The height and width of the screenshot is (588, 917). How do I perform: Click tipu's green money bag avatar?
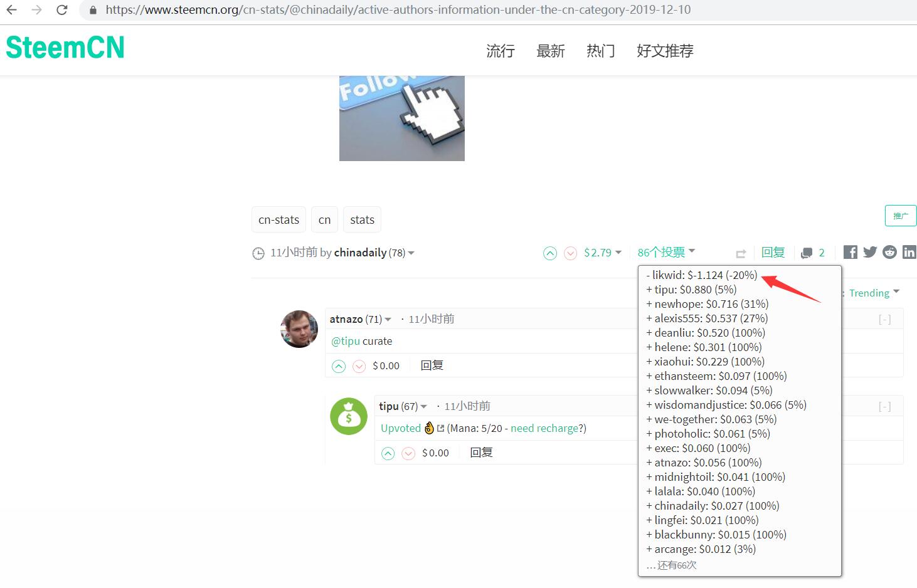pyautogui.click(x=349, y=416)
